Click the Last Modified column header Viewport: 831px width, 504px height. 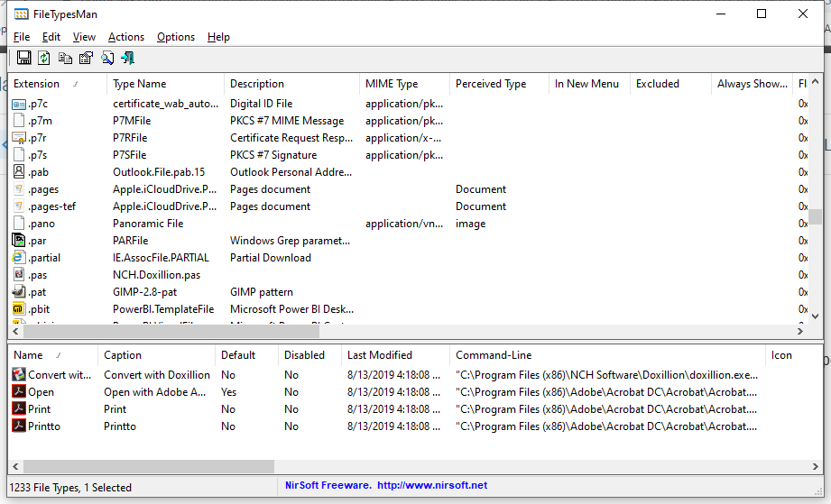tap(395, 355)
